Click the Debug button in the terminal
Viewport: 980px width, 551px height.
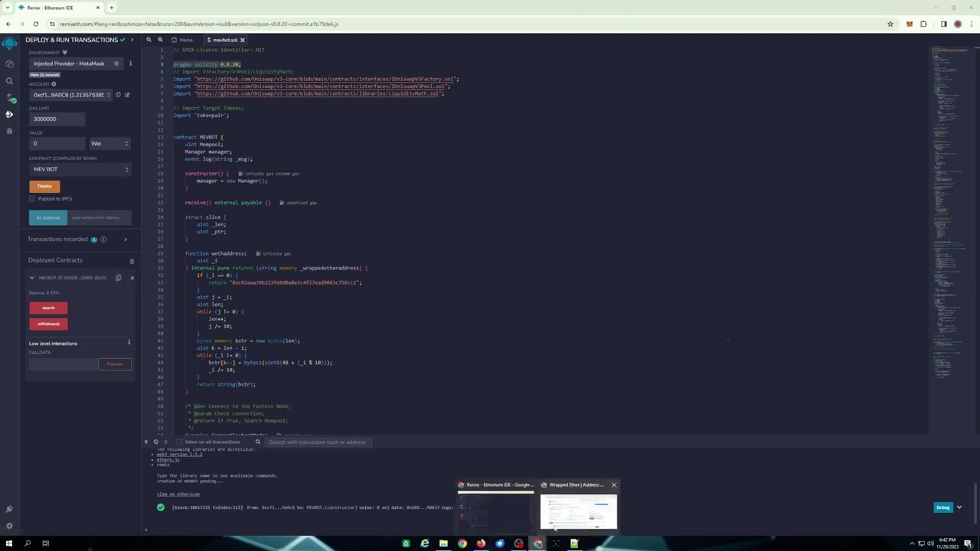(942, 507)
